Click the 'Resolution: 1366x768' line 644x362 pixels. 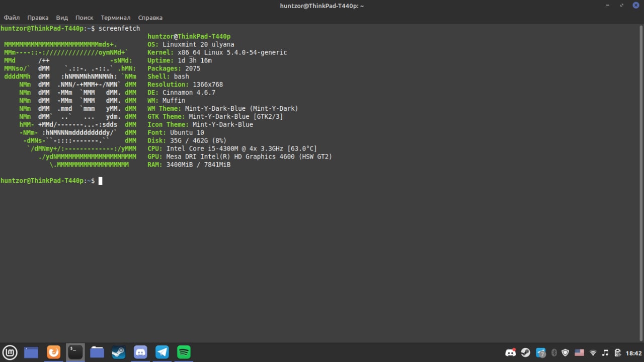pyautogui.click(x=185, y=85)
